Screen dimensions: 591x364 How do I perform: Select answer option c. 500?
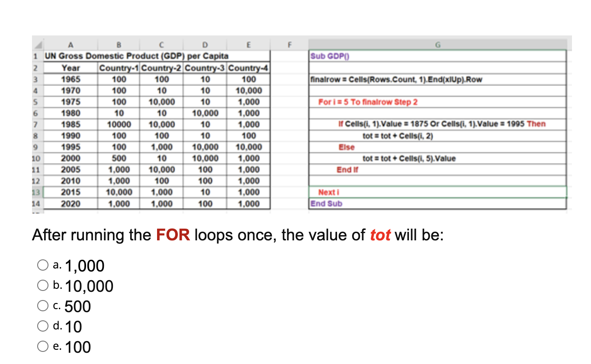(x=43, y=306)
